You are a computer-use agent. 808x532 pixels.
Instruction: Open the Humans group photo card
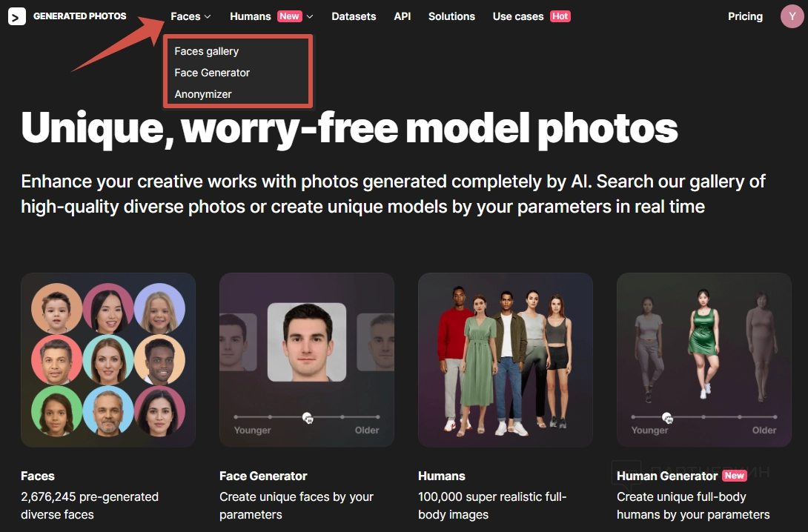[506, 359]
